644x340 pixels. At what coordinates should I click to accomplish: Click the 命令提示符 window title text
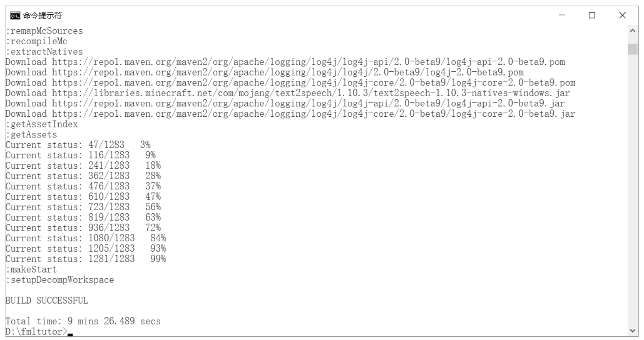(x=43, y=15)
